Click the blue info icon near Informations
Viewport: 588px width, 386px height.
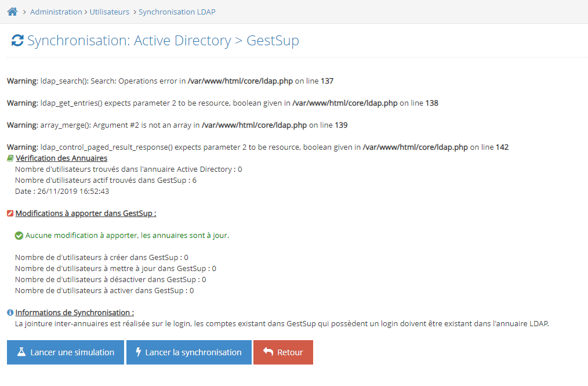coord(10,313)
